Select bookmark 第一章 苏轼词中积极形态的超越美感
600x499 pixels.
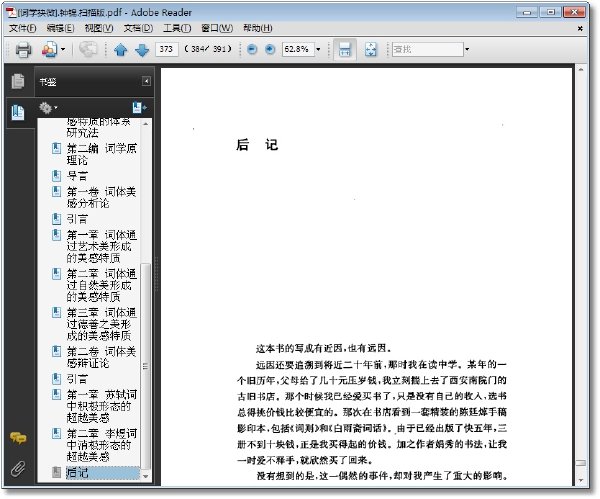click(x=101, y=406)
